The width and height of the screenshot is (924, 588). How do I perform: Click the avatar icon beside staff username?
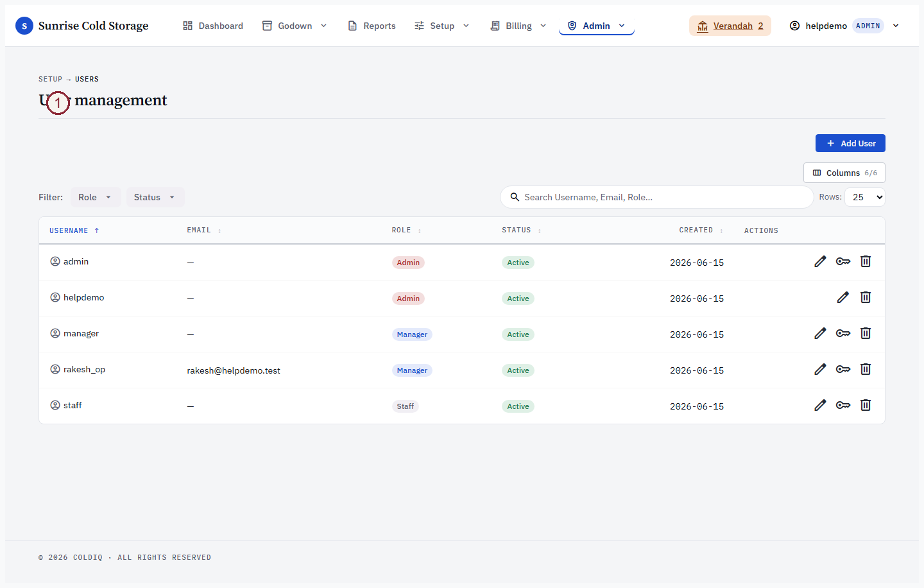coord(55,405)
